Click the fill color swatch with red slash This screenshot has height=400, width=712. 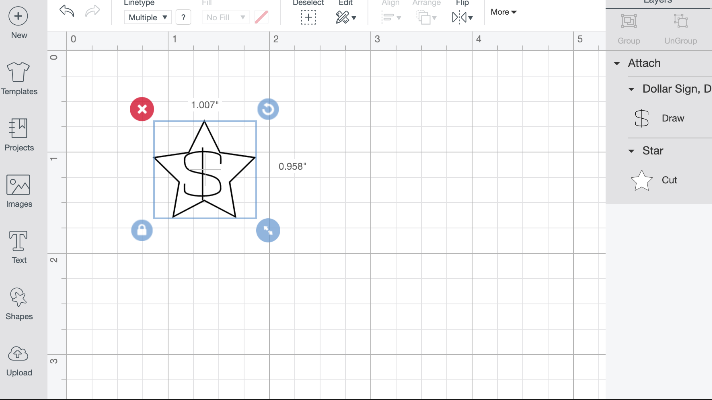261,17
